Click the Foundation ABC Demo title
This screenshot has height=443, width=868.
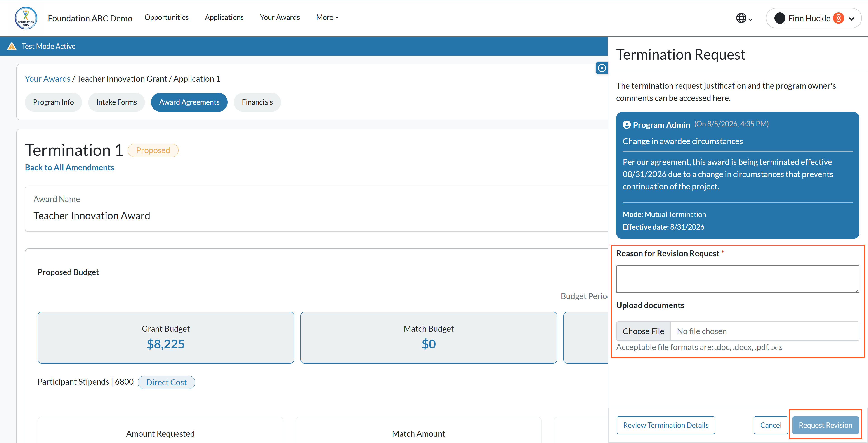pyautogui.click(x=90, y=18)
